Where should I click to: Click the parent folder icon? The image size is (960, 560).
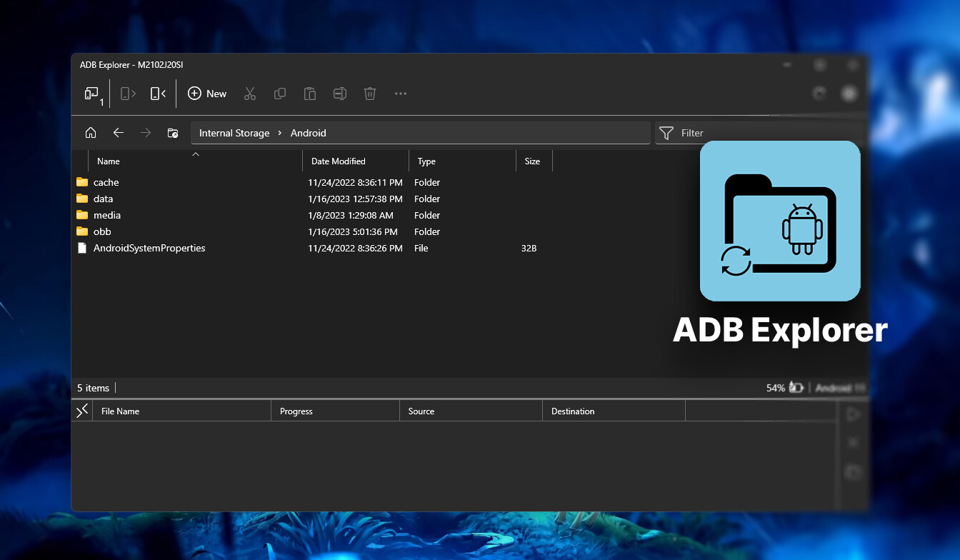click(173, 133)
